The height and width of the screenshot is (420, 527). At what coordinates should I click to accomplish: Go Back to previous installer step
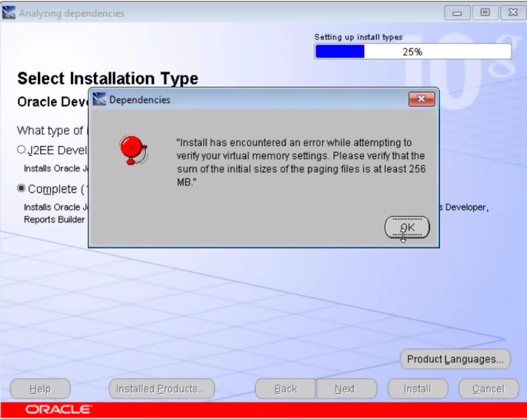coord(285,389)
